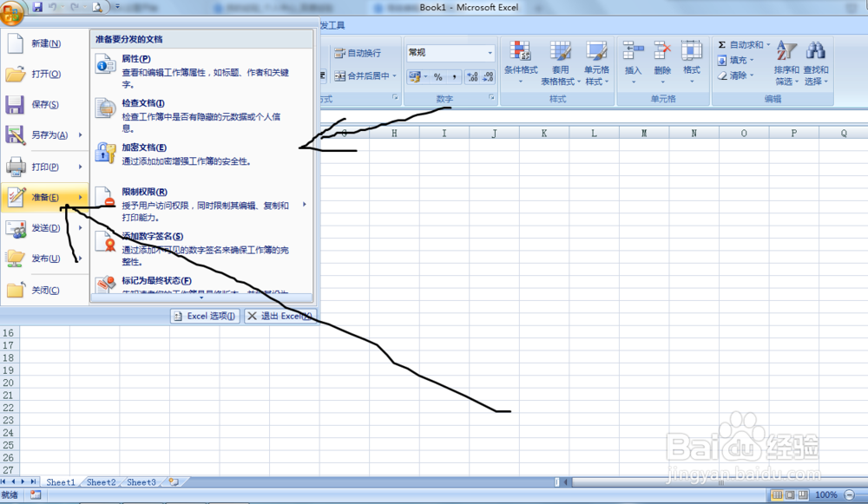Switch to Sheet2 tab

click(x=101, y=482)
